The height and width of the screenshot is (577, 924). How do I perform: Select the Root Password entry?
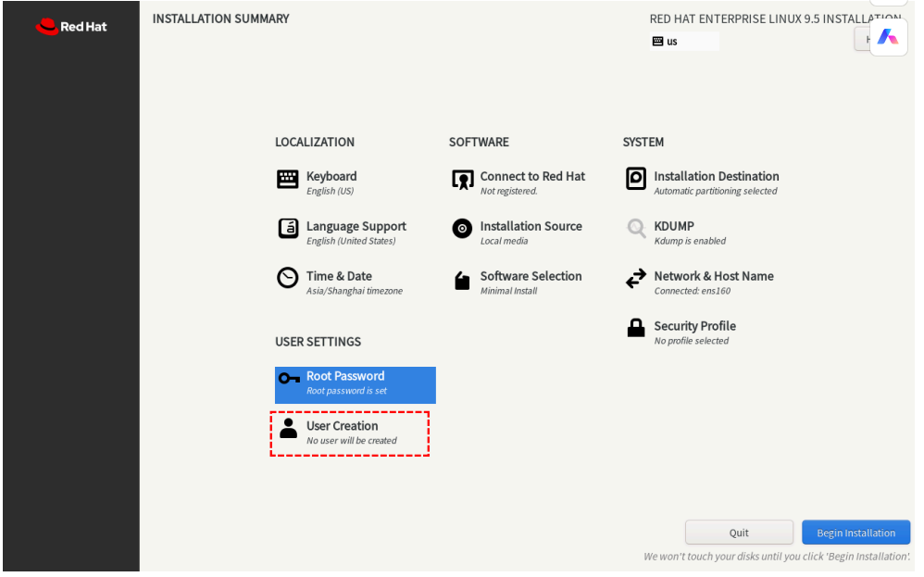[x=356, y=385]
